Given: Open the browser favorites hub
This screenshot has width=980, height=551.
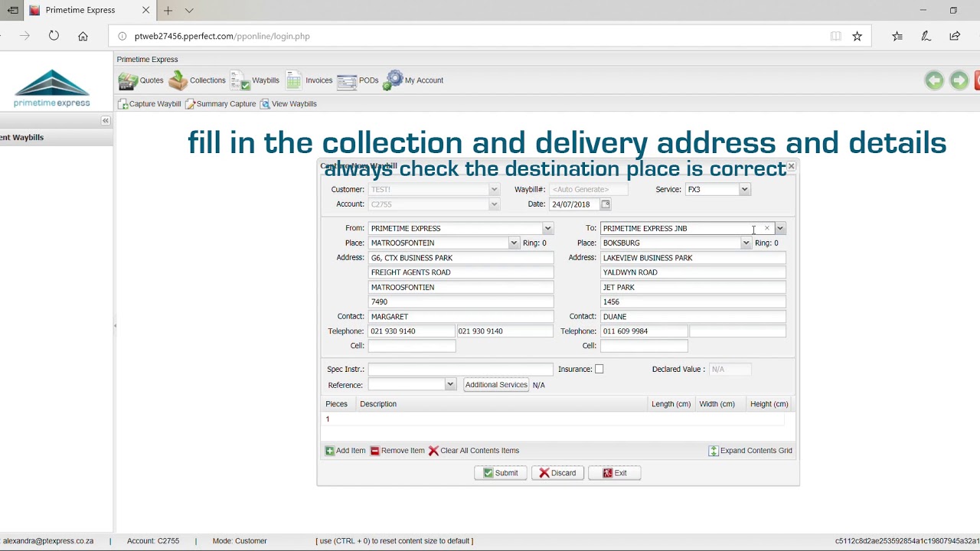Looking at the screenshot, I should (897, 36).
